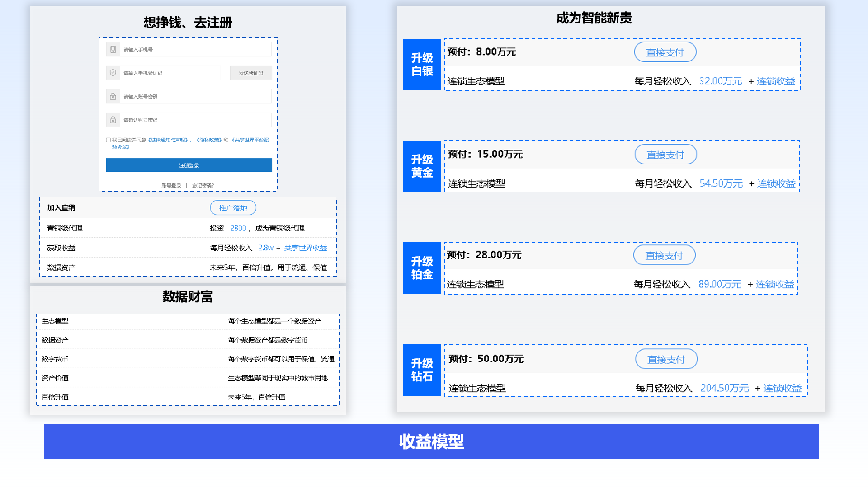Click the 账号登录 link

(x=171, y=186)
